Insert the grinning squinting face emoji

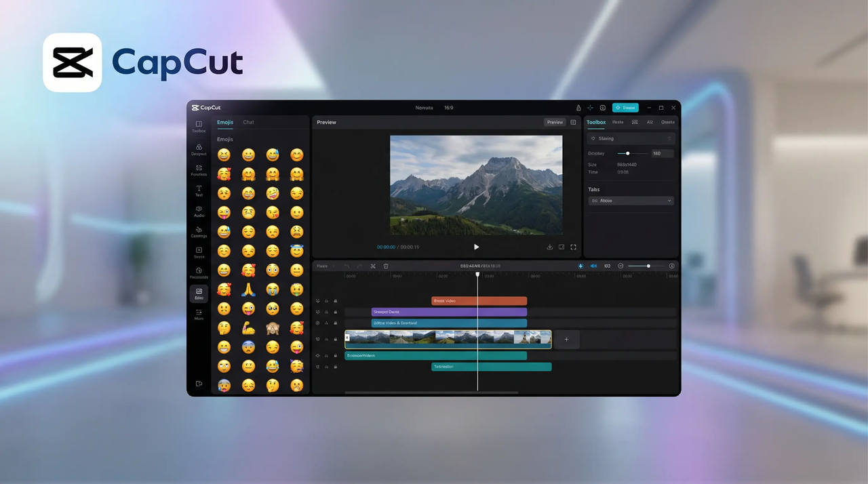click(224, 155)
